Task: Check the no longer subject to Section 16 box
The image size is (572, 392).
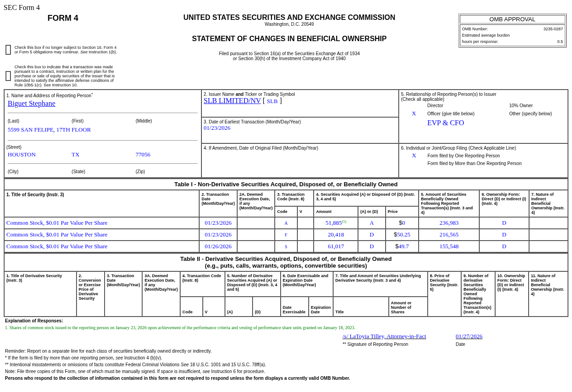Action: tap(8, 50)
